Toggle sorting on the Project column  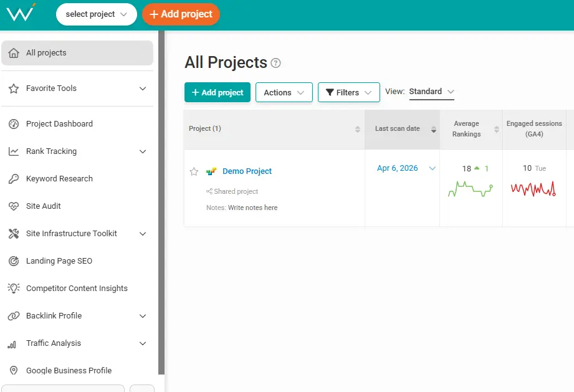tap(357, 128)
